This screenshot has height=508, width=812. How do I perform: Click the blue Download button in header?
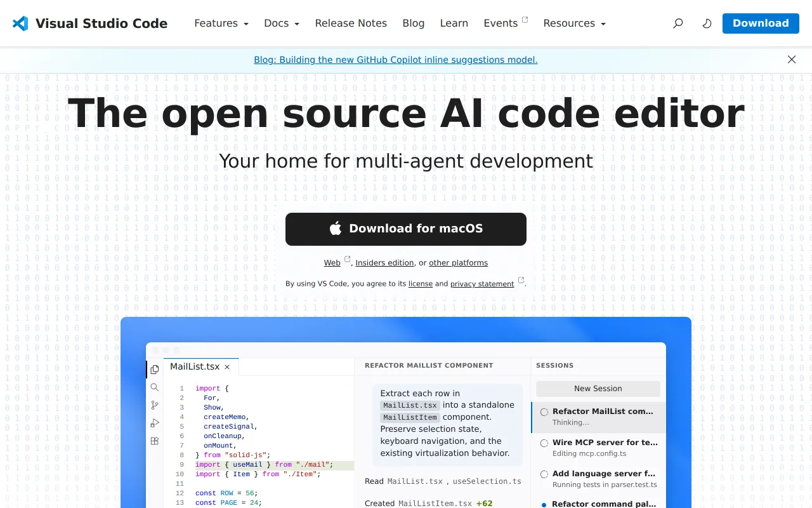point(761,23)
